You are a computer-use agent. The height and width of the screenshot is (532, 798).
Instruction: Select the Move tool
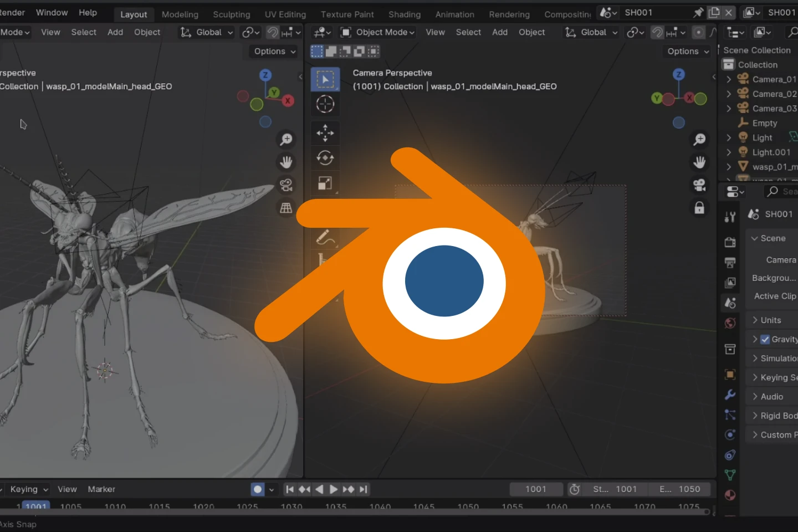coord(325,133)
